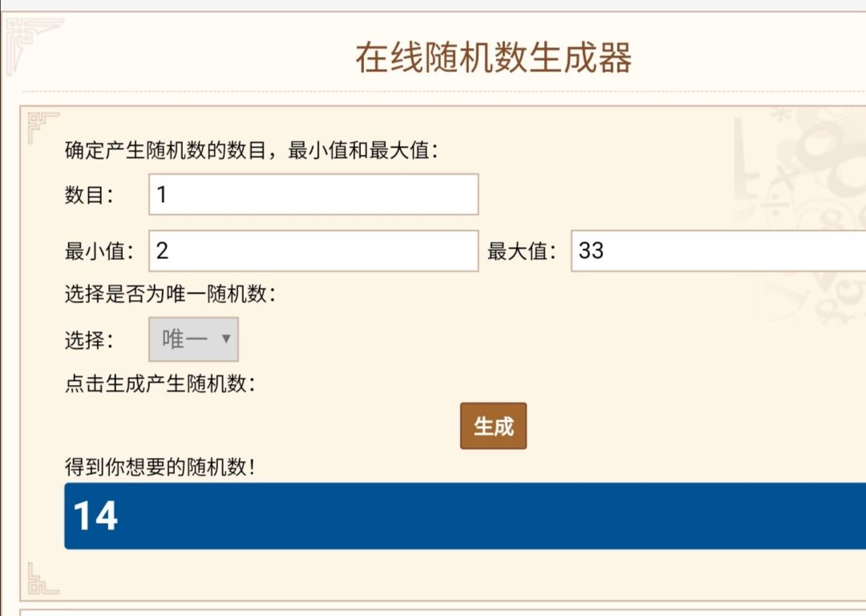
Task: Click the 最大值 label text
Action: point(522,252)
